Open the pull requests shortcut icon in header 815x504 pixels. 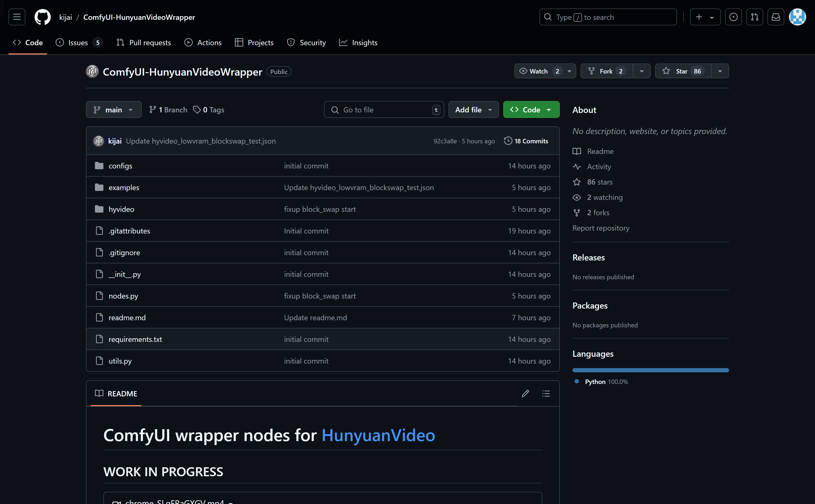[755, 17]
